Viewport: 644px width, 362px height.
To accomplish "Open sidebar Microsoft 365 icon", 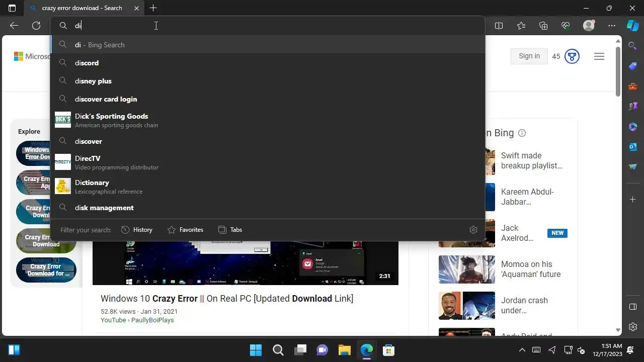I will coord(633,127).
